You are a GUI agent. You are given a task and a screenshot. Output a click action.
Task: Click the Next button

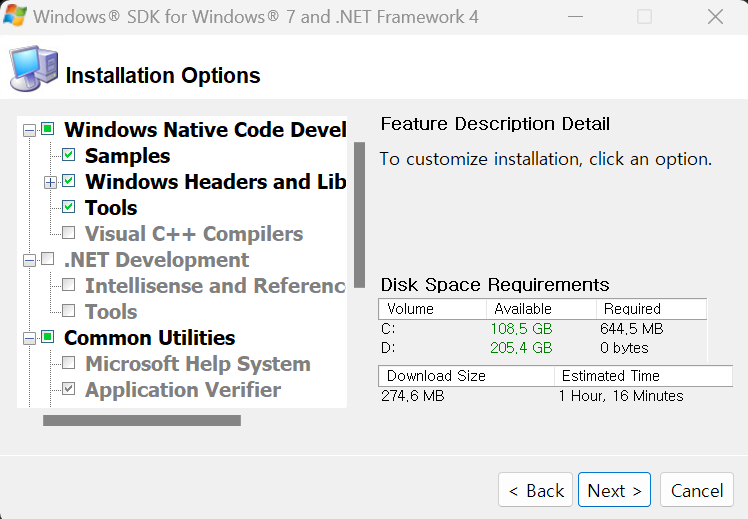click(614, 490)
